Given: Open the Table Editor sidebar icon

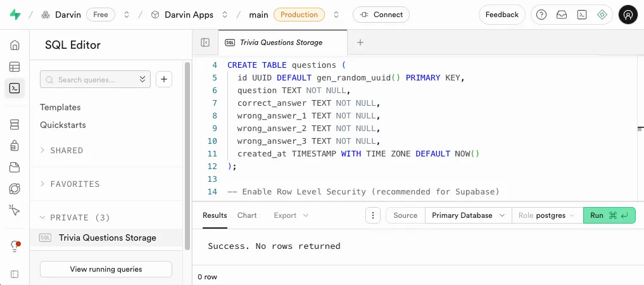Looking at the screenshot, I should tap(15, 66).
